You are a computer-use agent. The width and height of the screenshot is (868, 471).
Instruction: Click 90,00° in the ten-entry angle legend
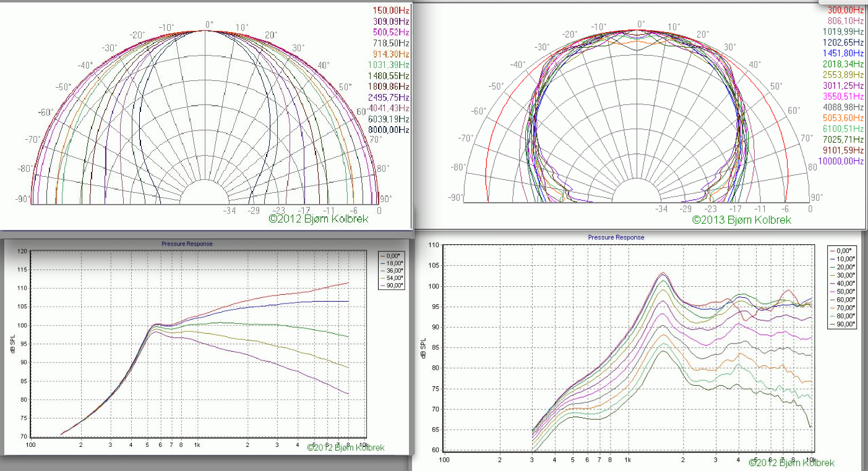point(843,323)
